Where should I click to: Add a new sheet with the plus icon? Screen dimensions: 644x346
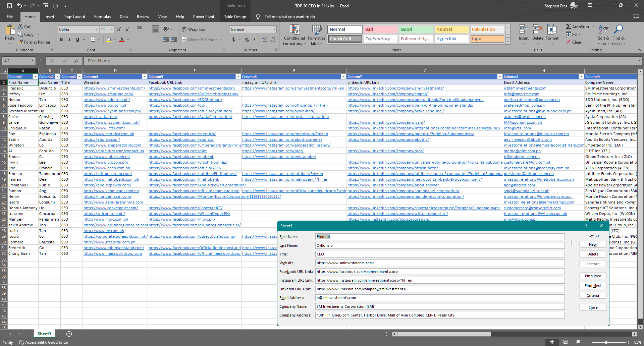pos(69,334)
